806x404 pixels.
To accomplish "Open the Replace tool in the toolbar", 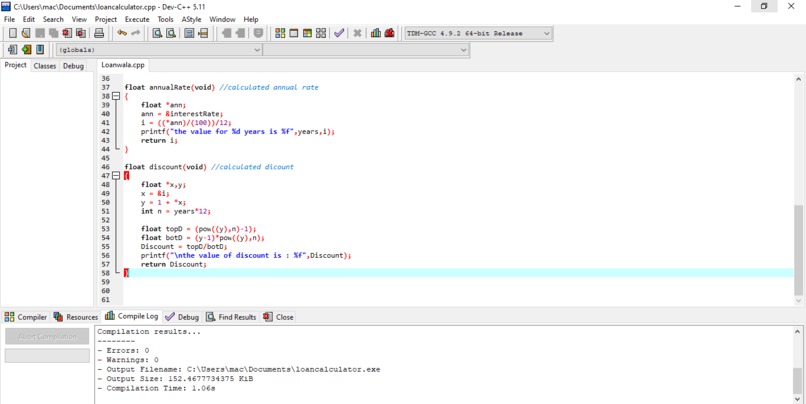I will pos(171,33).
